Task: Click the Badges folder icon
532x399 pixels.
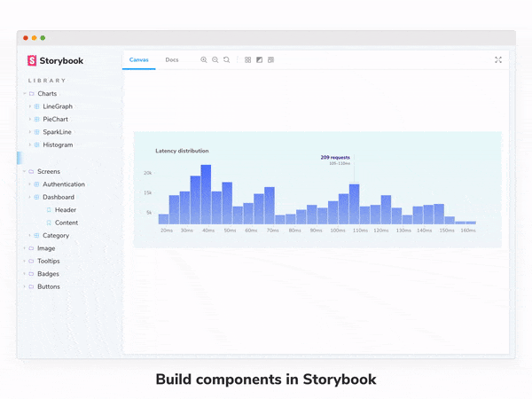Action: [31, 274]
